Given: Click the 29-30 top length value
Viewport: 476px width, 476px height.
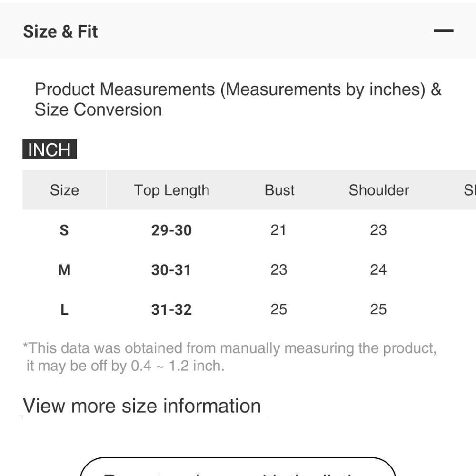Looking at the screenshot, I should 171,230.
